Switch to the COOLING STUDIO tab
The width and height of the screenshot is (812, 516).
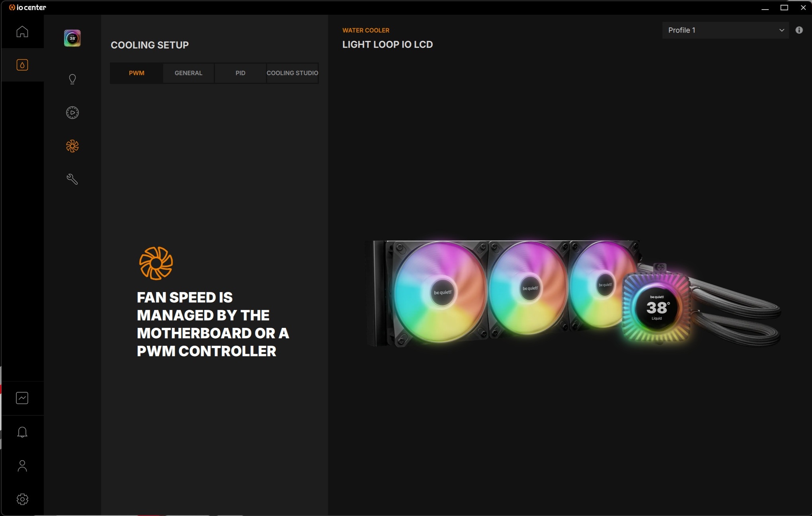[293, 73]
